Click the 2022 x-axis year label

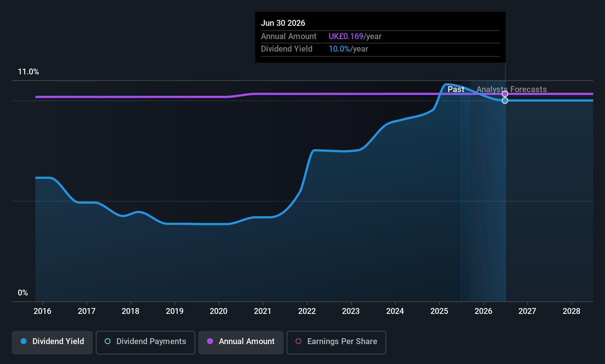tap(307, 311)
